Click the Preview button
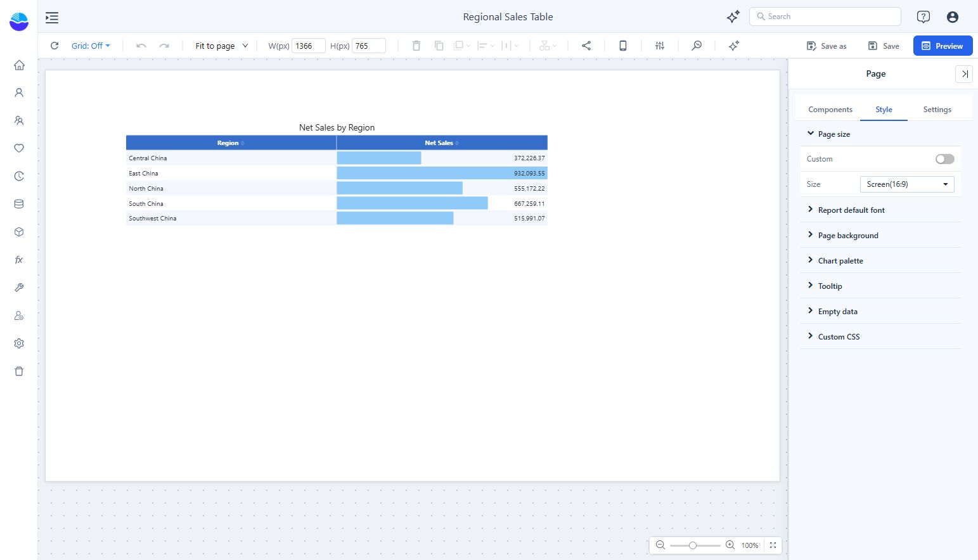Viewport: 978px width, 560px height. coord(943,46)
